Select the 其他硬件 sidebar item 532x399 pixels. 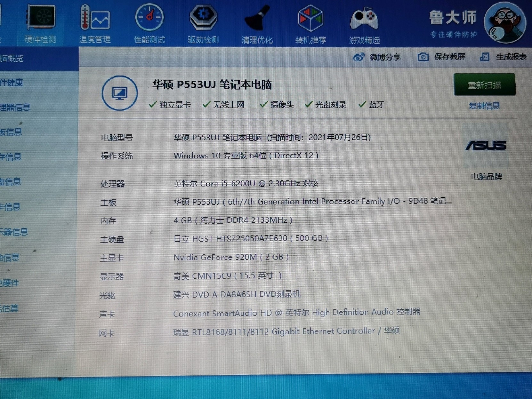10,283
